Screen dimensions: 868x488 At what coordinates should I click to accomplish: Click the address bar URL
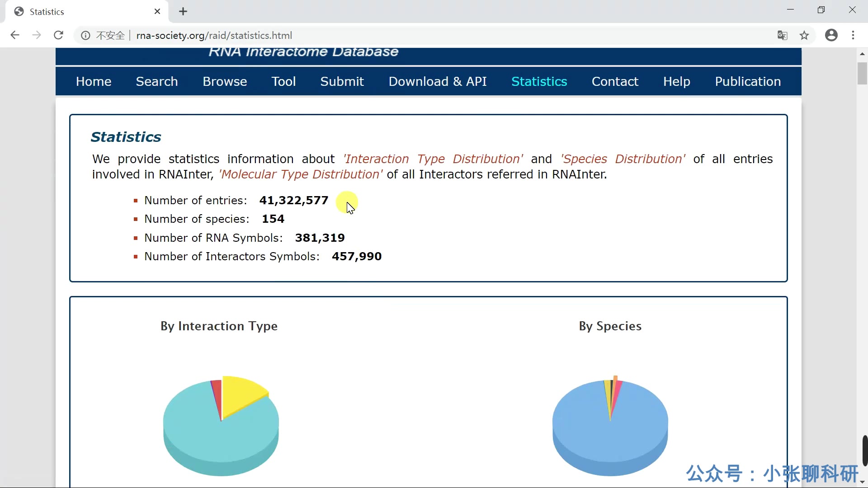pyautogui.click(x=214, y=35)
